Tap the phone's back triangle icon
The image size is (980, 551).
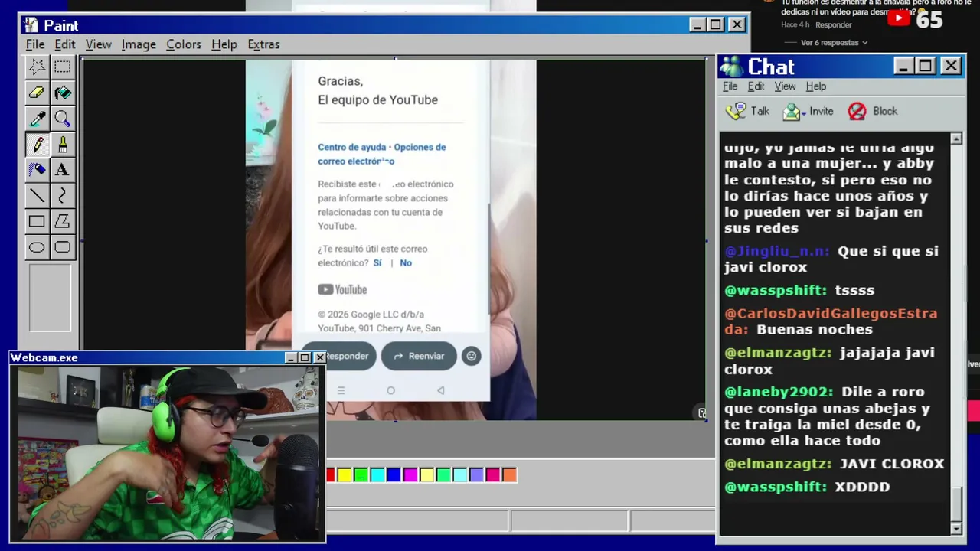click(x=440, y=390)
